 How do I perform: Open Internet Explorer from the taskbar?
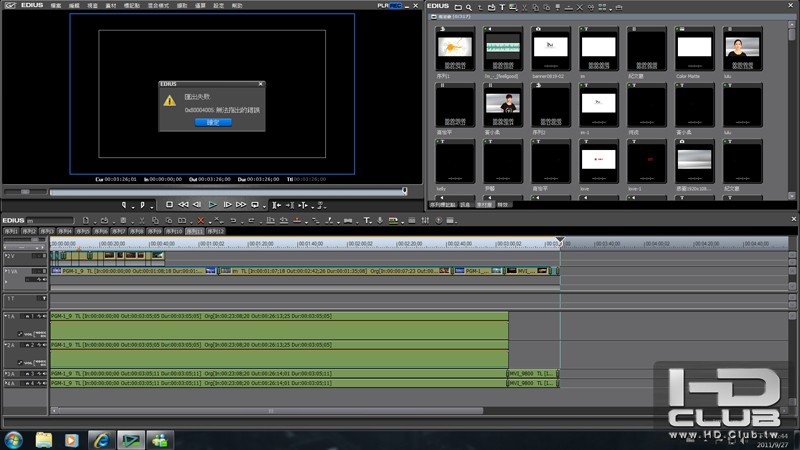click(100, 440)
